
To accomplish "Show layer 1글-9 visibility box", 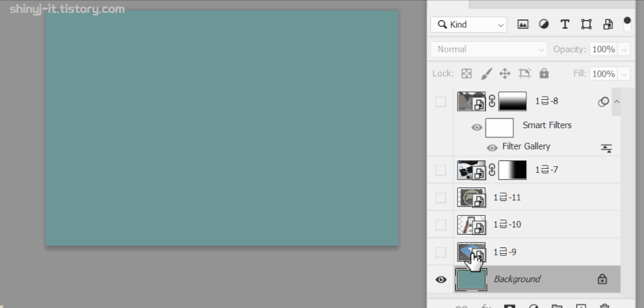I will click(440, 252).
